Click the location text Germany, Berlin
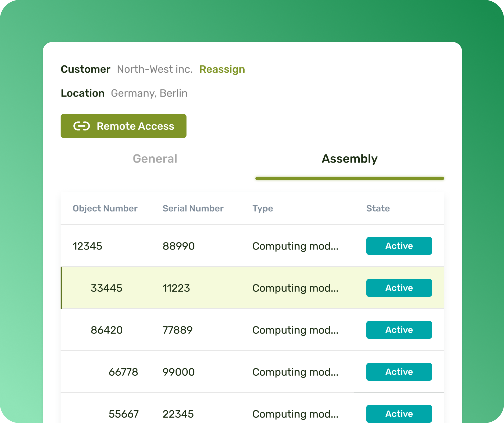The image size is (504, 423). coord(149,93)
